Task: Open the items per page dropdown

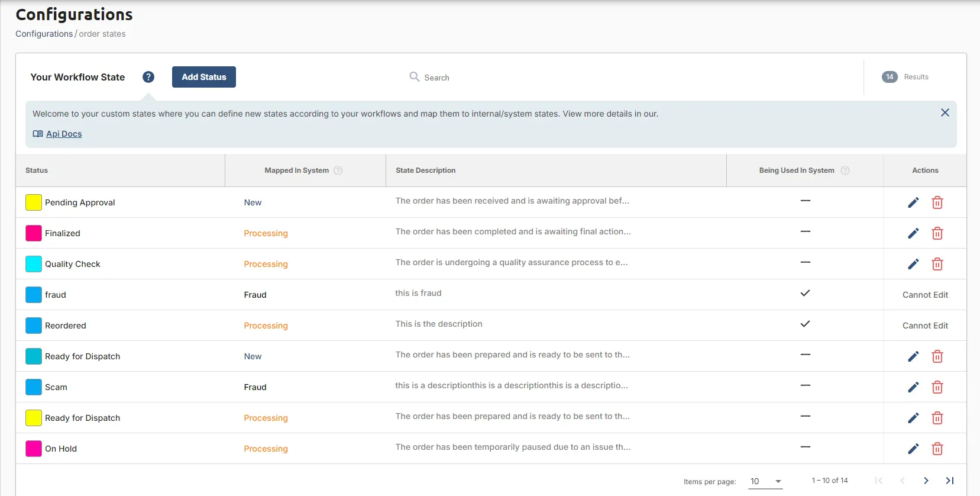Action: 766,481
